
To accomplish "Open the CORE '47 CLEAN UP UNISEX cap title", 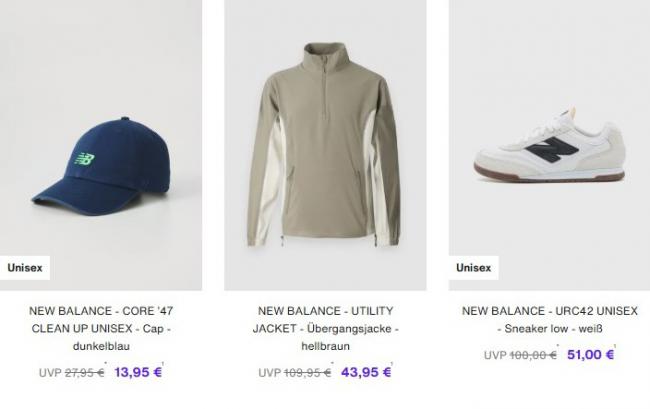I will [100, 329].
